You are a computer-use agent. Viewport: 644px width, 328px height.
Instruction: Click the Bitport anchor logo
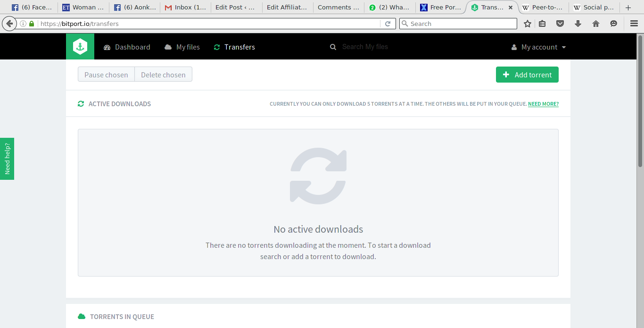coord(80,47)
